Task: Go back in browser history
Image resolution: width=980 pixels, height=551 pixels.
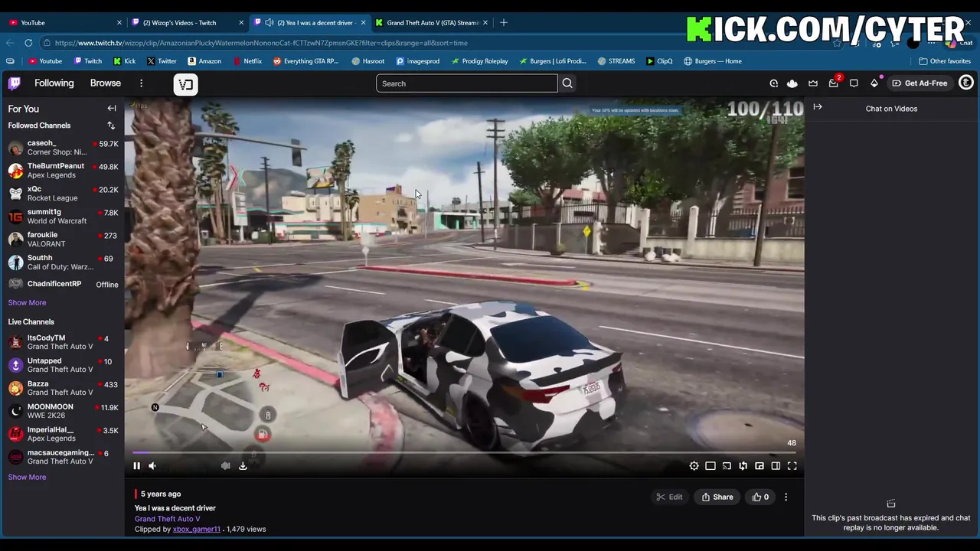Action: pos(11,43)
